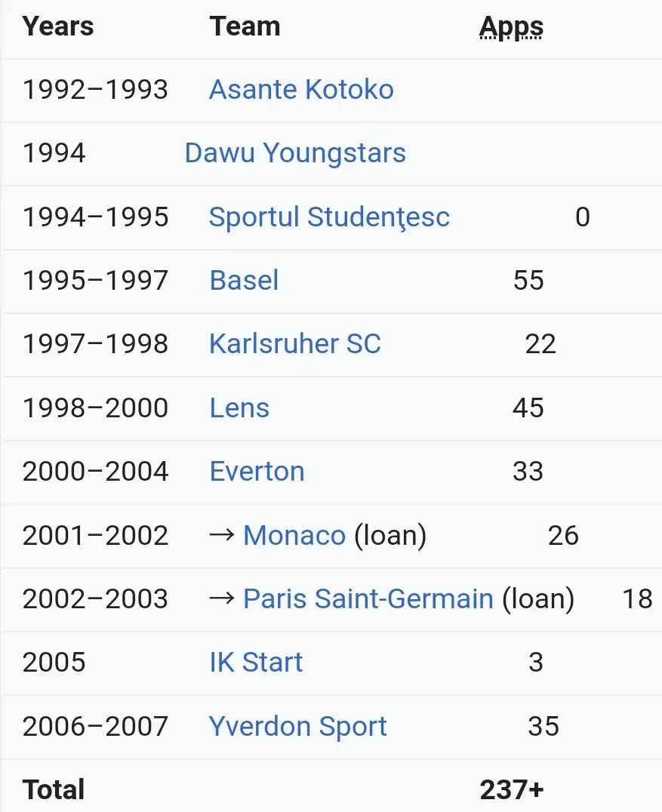662x812 pixels.
Task: Click the Years column header
Action: tap(58, 26)
